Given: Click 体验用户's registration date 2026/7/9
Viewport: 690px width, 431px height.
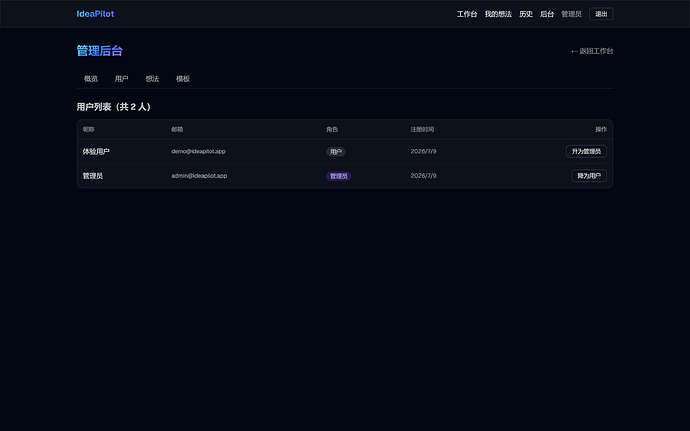Looking at the screenshot, I should pyautogui.click(x=423, y=151).
